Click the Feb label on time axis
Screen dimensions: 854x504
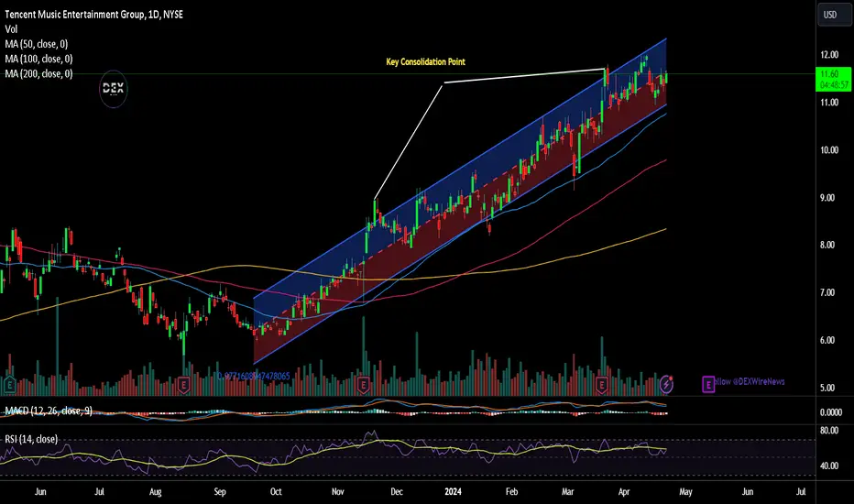(x=511, y=491)
